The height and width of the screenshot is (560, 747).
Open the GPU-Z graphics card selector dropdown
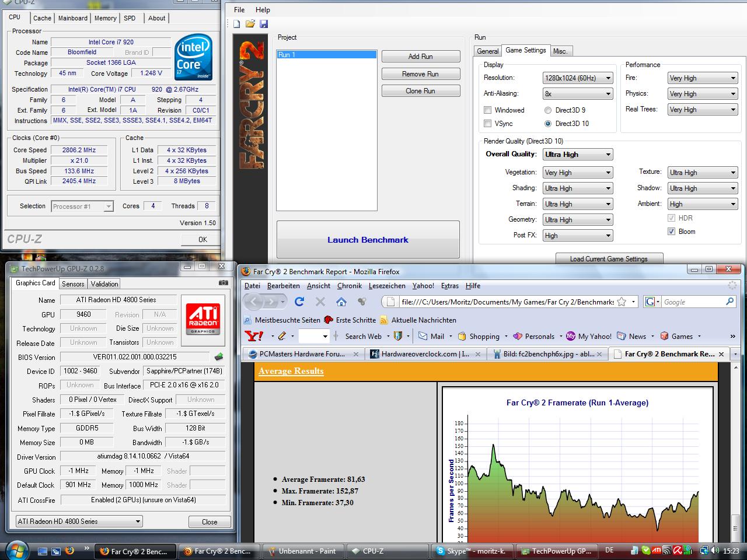(79, 521)
